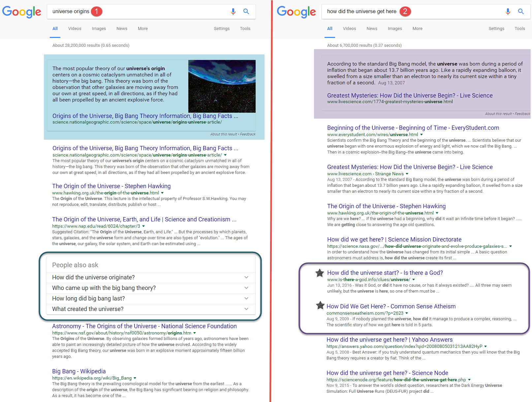The height and width of the screenshot is (402, 532).
Task: Click star icon beside 'How Did We Get Here?'
Action: [320, 305]
